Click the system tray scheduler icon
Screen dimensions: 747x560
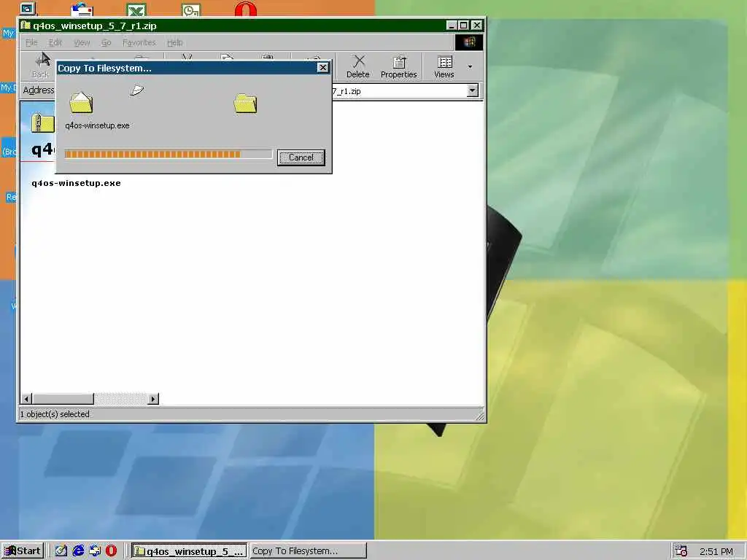(681, 551)
